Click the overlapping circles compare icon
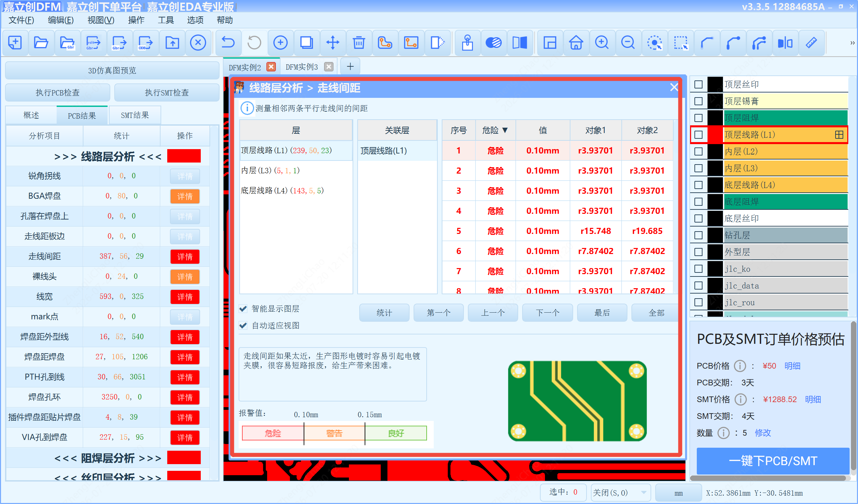 [x=494, y=43]
